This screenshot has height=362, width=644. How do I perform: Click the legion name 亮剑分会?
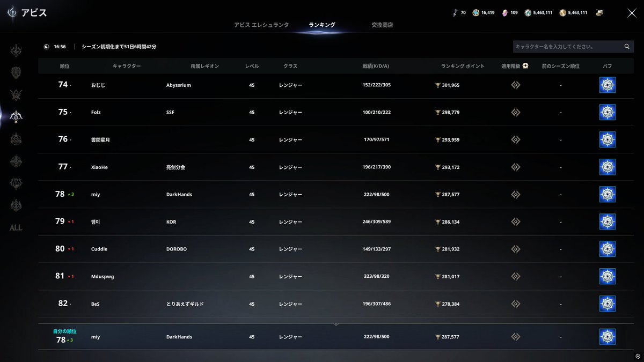click(175, 167)
